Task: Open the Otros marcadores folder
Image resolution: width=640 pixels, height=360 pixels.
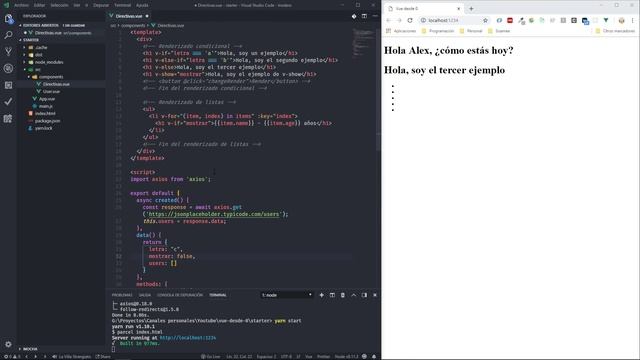Action: [615, 31]
